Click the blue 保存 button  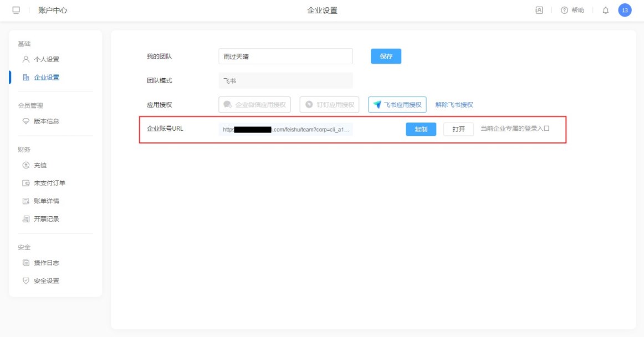(x=386, y=57)
